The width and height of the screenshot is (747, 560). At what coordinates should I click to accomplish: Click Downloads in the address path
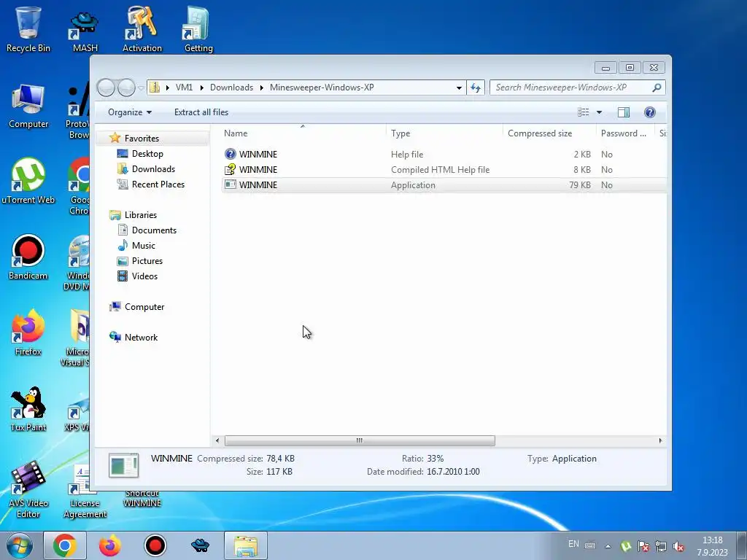(x=231, y=87)
